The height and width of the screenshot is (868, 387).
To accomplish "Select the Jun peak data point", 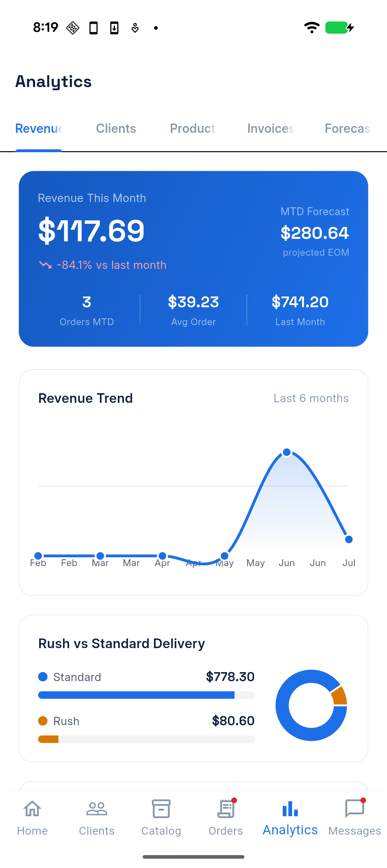I will tap(287, 452).
